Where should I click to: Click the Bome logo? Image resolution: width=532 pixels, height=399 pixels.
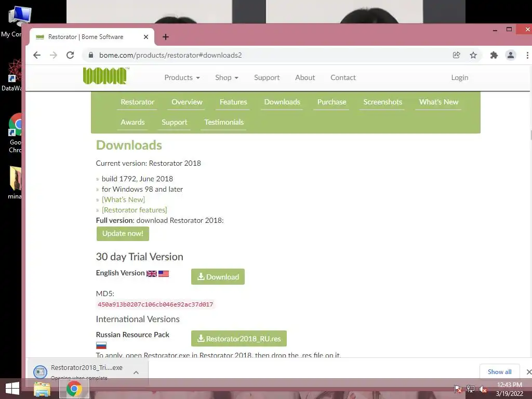(x=106, y=76)
